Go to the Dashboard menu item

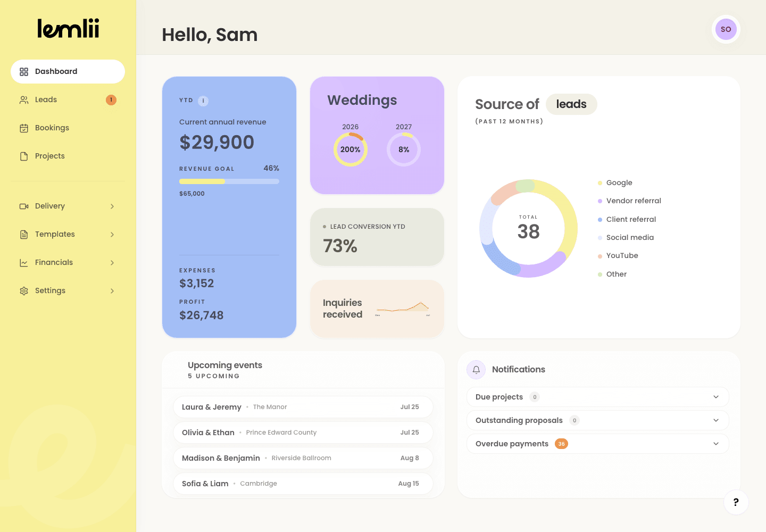pos(68,72)
